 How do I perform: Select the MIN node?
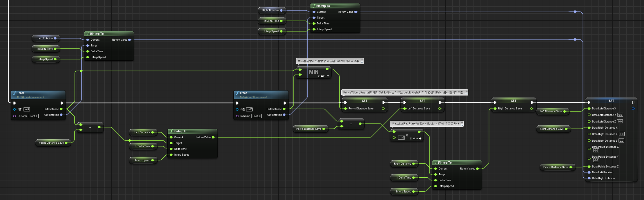(x=314, y=72)
